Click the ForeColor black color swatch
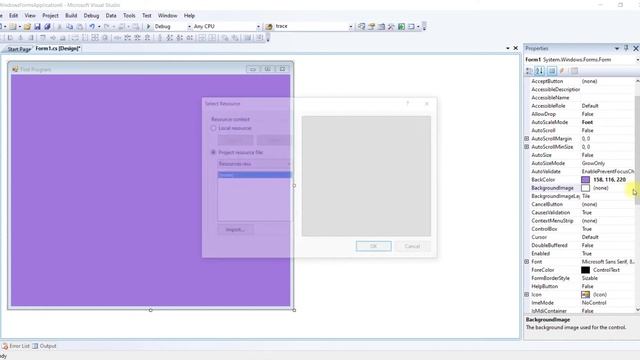The width and height of the screenshot is (640, 360). [585, 270]
